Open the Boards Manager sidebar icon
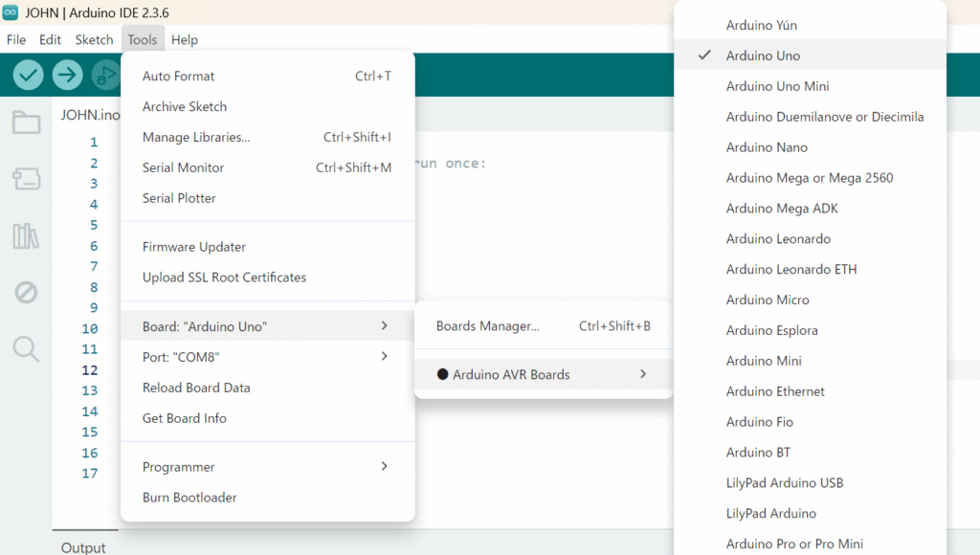 (x=26, y=179)
